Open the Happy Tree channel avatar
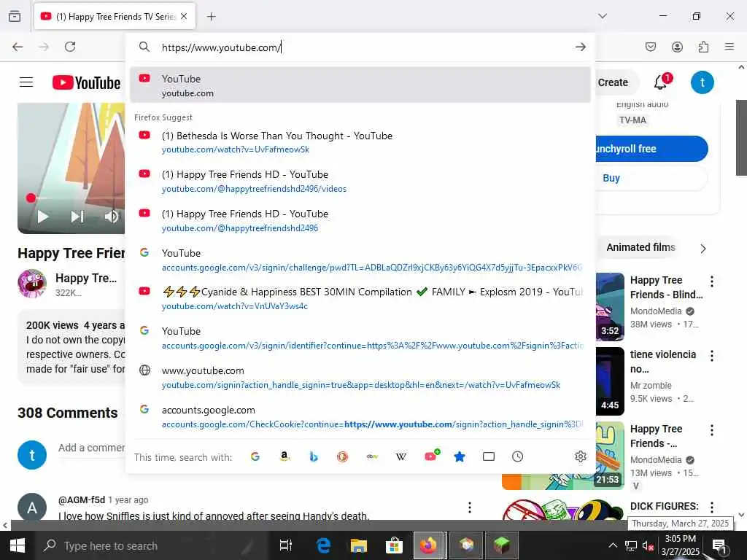This screenshot has height=560, width=747. click(x=32, y=284)
